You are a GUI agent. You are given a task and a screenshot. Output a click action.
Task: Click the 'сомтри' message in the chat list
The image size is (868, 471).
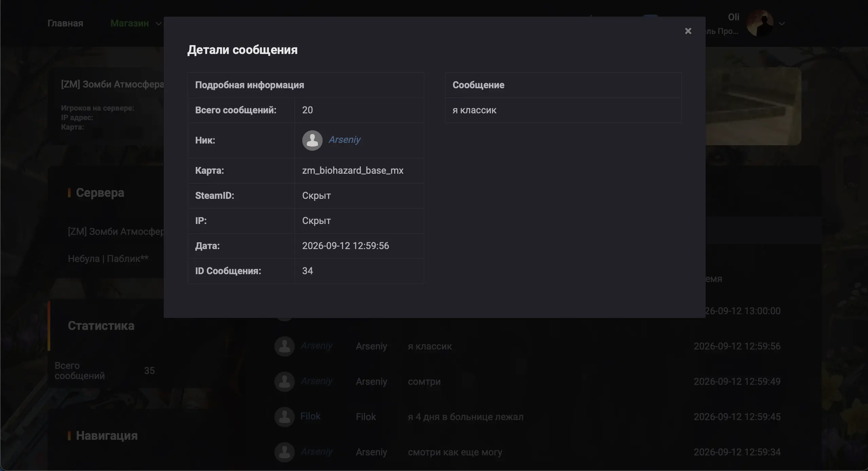(x=424, y=382)
